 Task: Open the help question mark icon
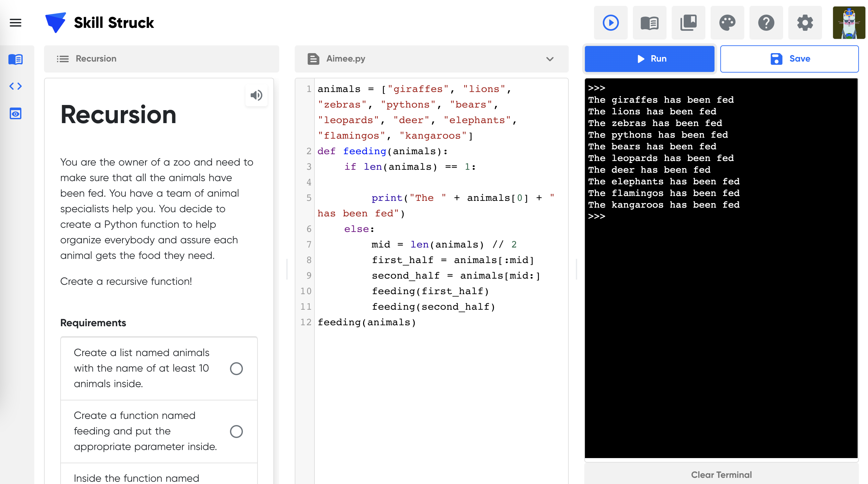766,23
